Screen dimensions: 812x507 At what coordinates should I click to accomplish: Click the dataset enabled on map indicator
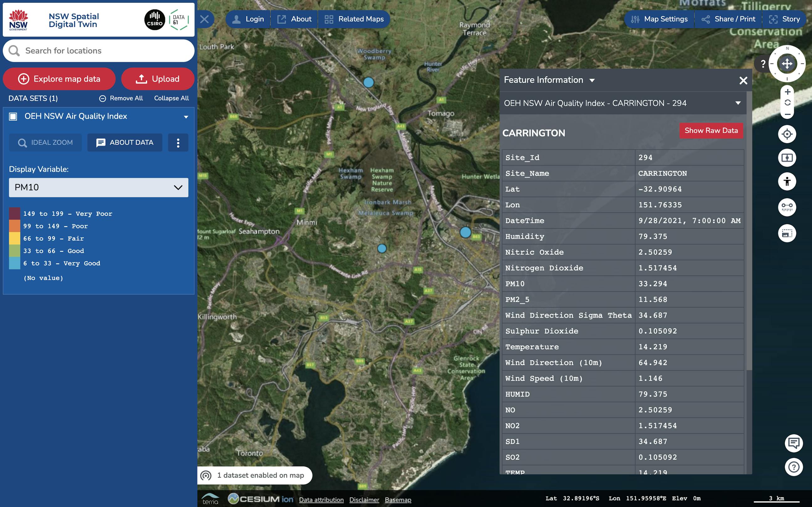(254, 475)
